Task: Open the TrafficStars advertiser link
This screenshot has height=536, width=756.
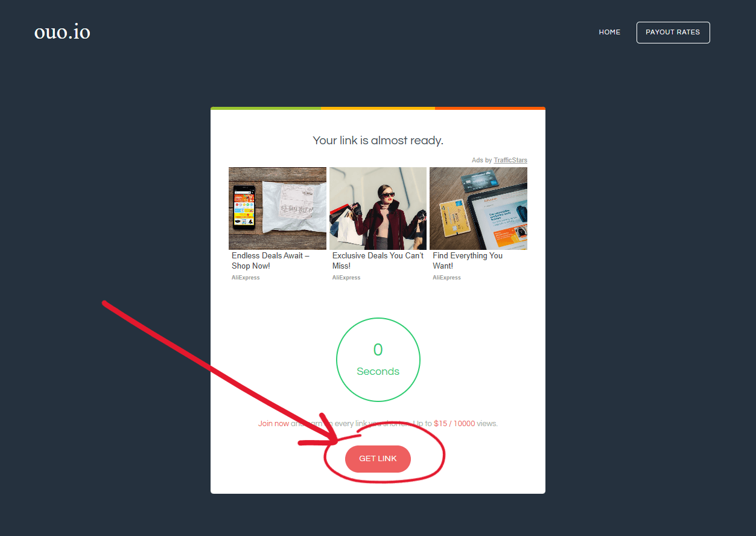Action: (x=510, y=160)
